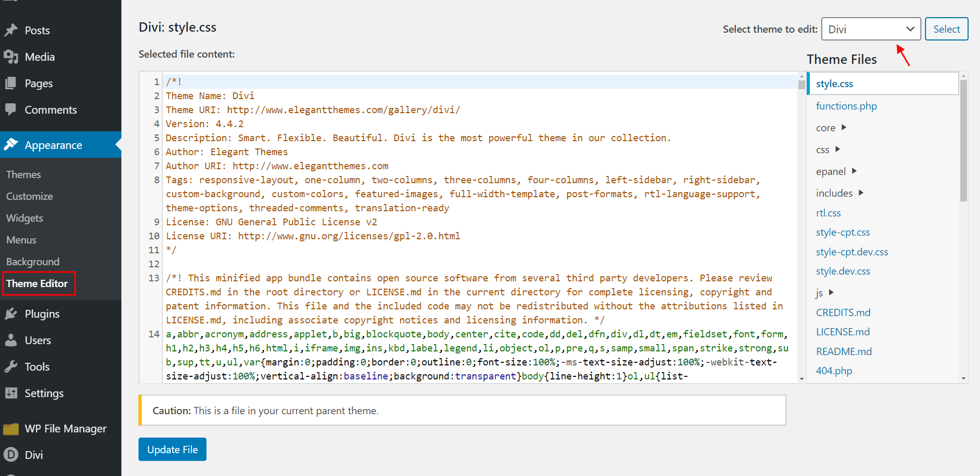Image resolution: width=980 pixels, height=476 pixels.
Task: Open the theme selection dropdown showing Divi
Action: (x=871, y=29)
